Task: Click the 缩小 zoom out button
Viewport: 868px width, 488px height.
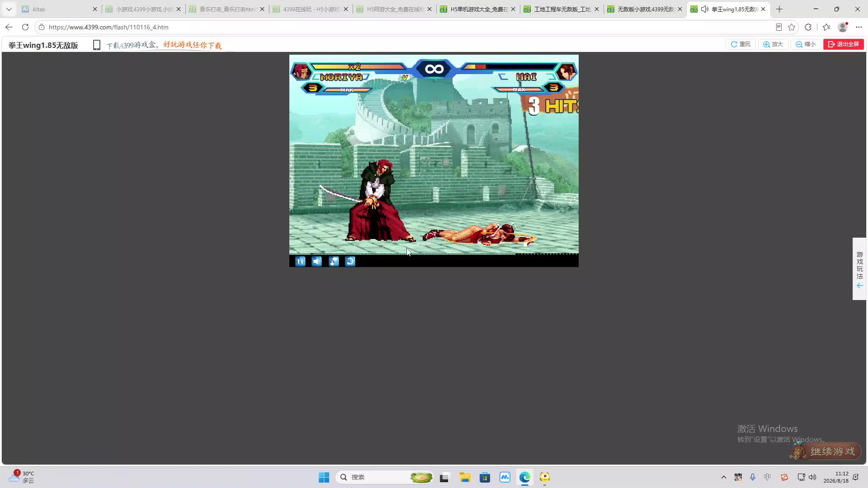Action: pyautogui.click(x=806, y=44)
